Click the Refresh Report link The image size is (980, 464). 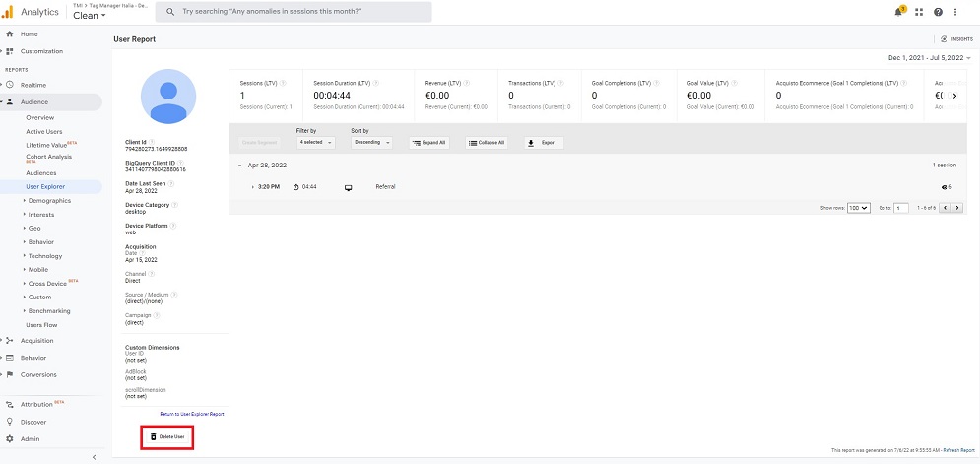coord(958,450)
